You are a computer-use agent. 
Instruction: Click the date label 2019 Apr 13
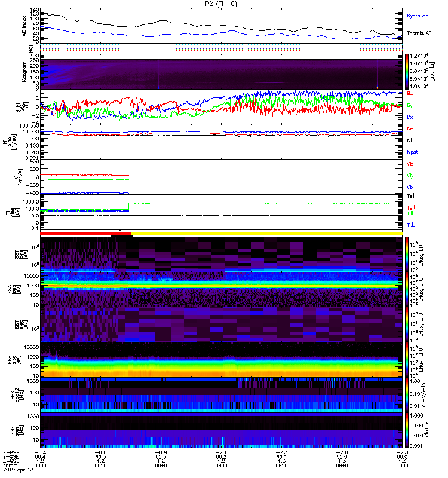click(x=19, y=470)
